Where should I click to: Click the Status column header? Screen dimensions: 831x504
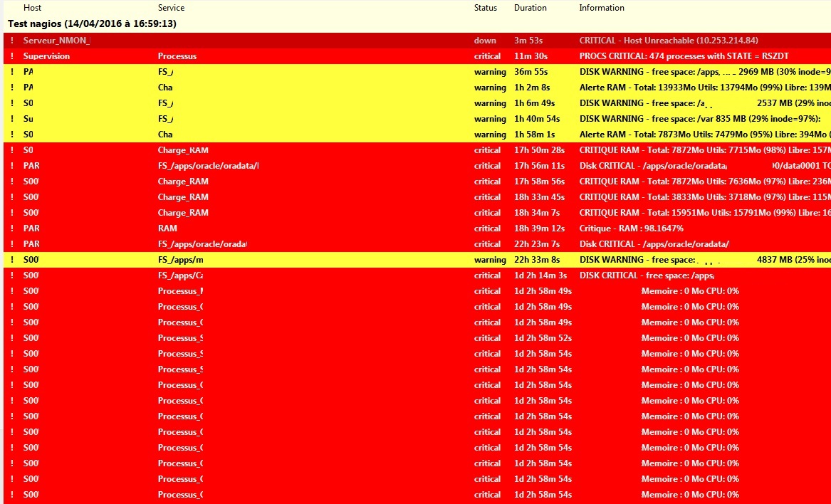click(486, 8)
